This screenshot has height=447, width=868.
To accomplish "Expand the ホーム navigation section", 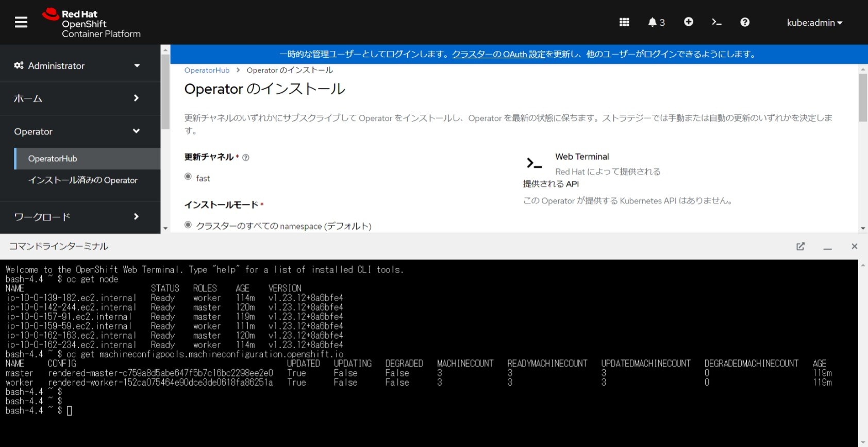I will click(x=77, y=98).
